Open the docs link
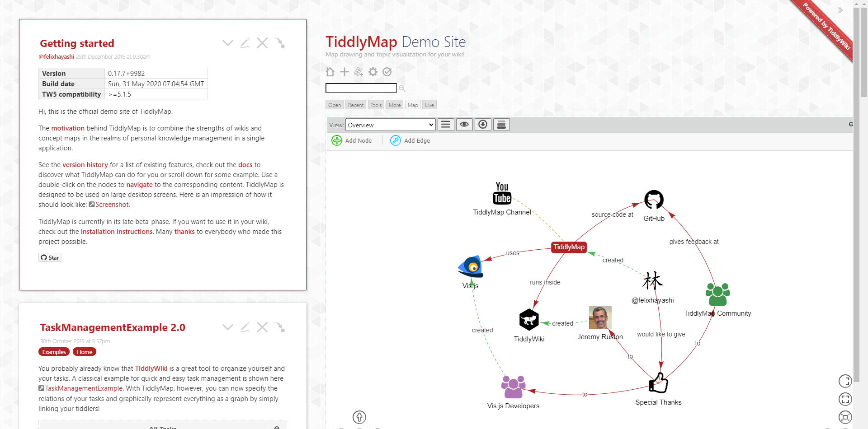 pos(245,165)
